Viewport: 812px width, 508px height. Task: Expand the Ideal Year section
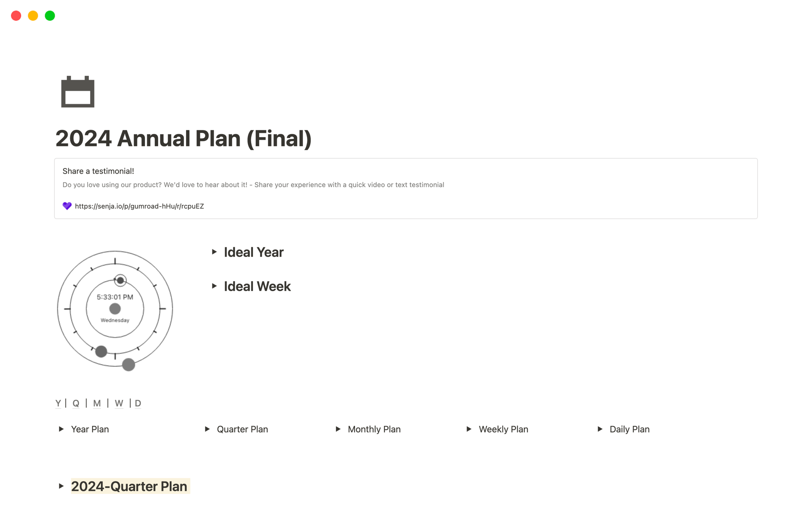point(214,251)
